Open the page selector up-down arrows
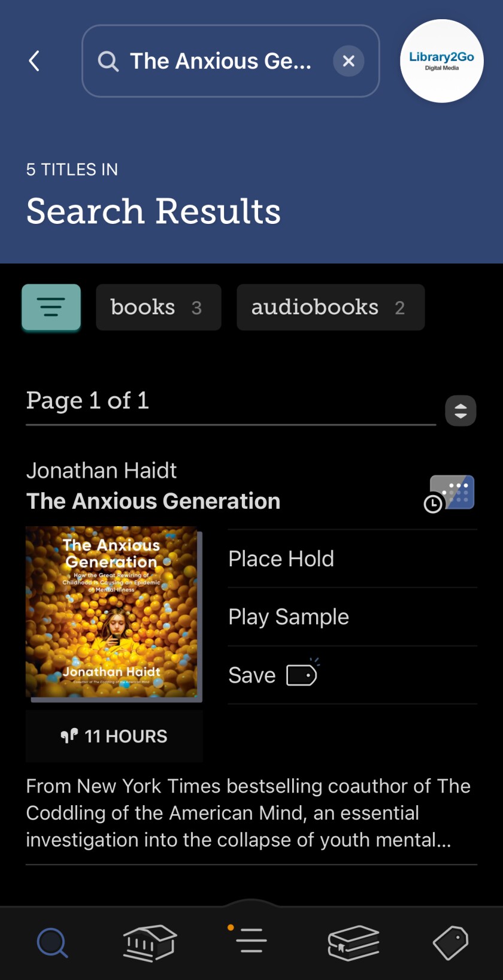Image resolution: width=503 pixels, height=980 pixels. pyautogui.click(x=460, y=411)
